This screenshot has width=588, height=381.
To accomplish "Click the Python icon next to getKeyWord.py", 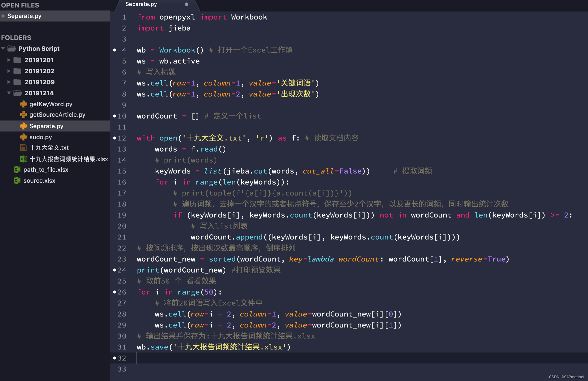I will (23, 104).
